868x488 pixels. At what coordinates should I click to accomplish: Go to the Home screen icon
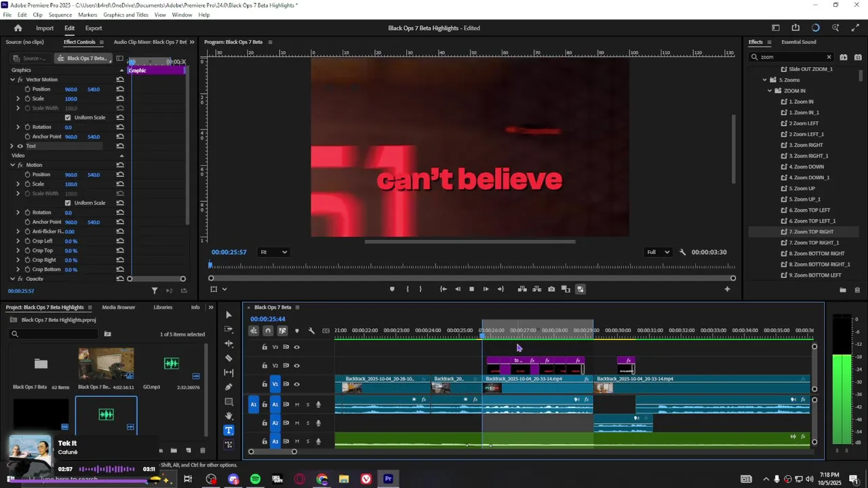tap(18, 28)
